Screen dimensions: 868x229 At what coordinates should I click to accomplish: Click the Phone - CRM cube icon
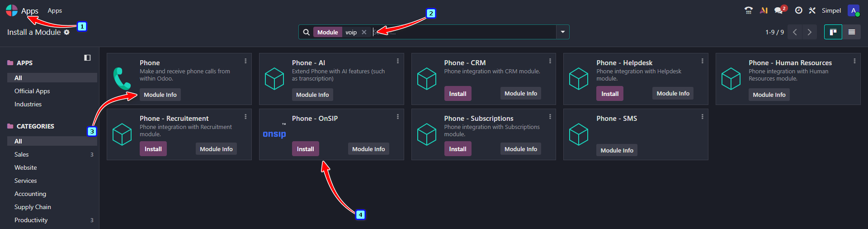coord(427,79)
